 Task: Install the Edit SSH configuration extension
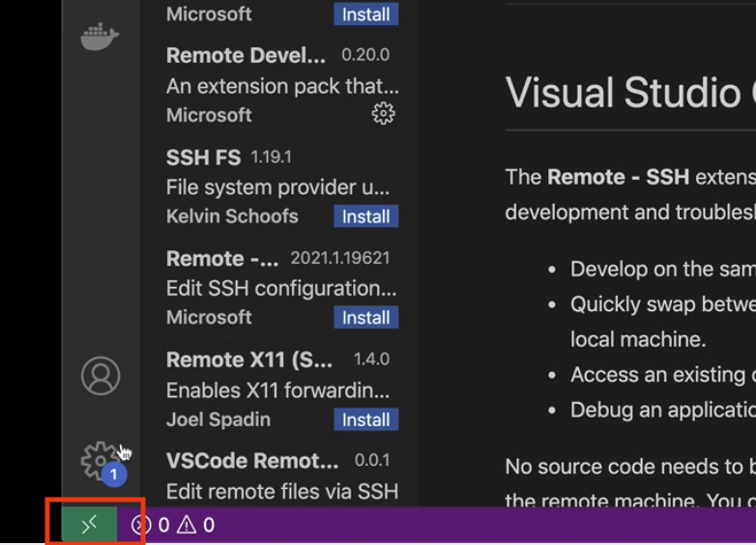pyautogui.click(x=366, y=318)
